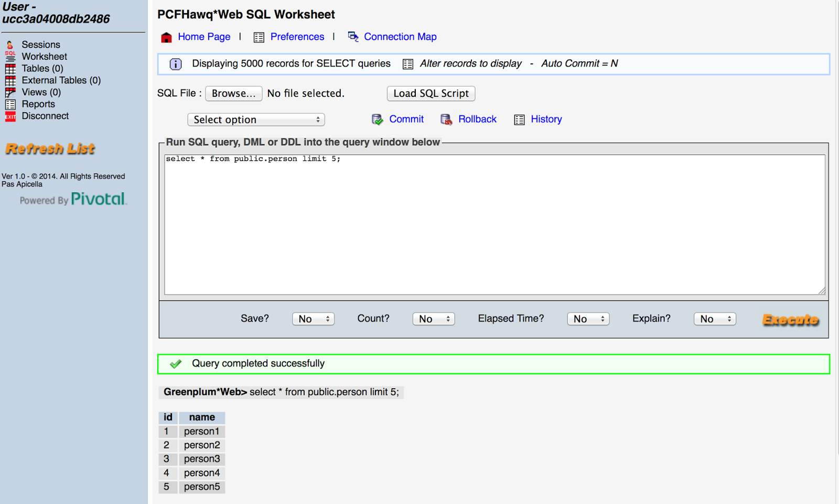The image size is (839, 504).
Task: Click the red house Home Page icon
Action: pyautogui.click(x=166, y=37)
